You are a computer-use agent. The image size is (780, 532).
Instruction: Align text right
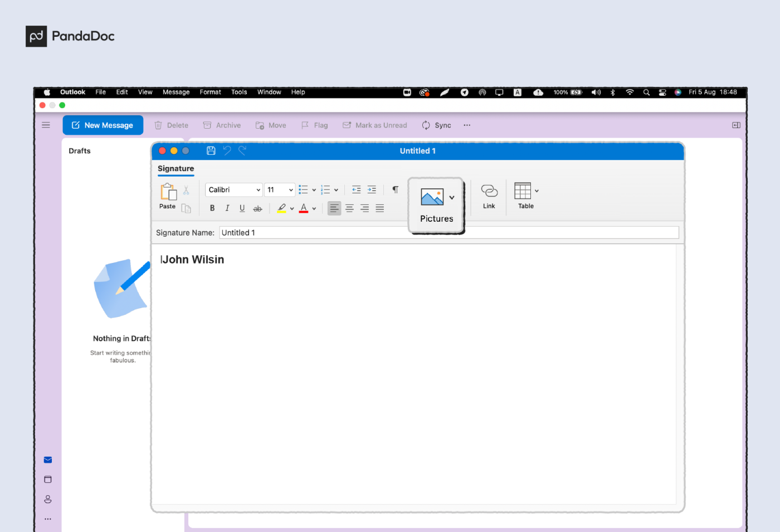[364, 208]
